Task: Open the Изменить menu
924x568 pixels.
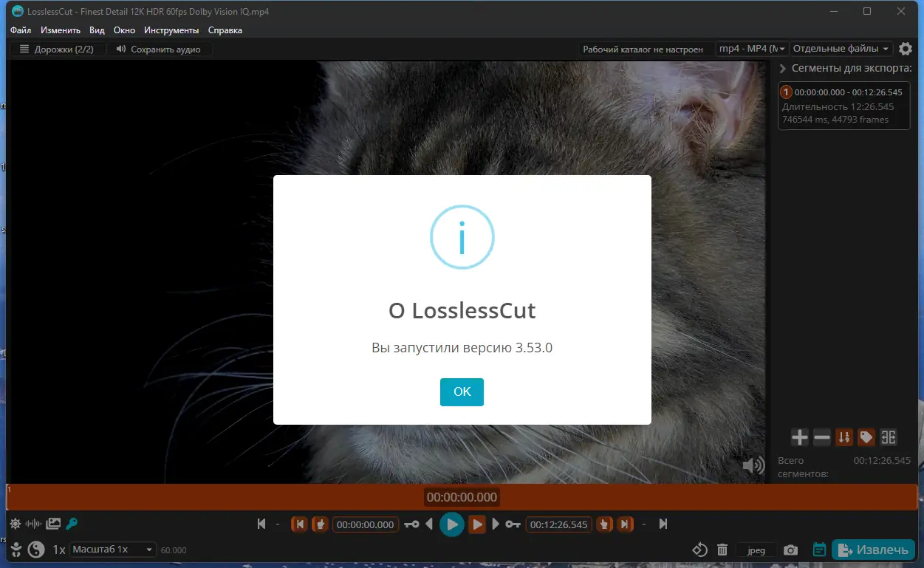Action: click(x=61, y=30)
